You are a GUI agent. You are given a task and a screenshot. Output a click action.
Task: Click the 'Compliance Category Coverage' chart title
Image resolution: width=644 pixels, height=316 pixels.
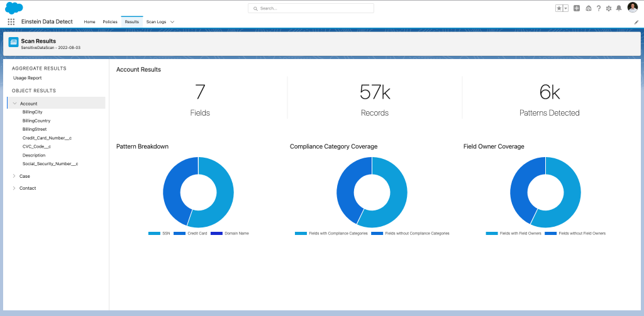tap(333, 146)
